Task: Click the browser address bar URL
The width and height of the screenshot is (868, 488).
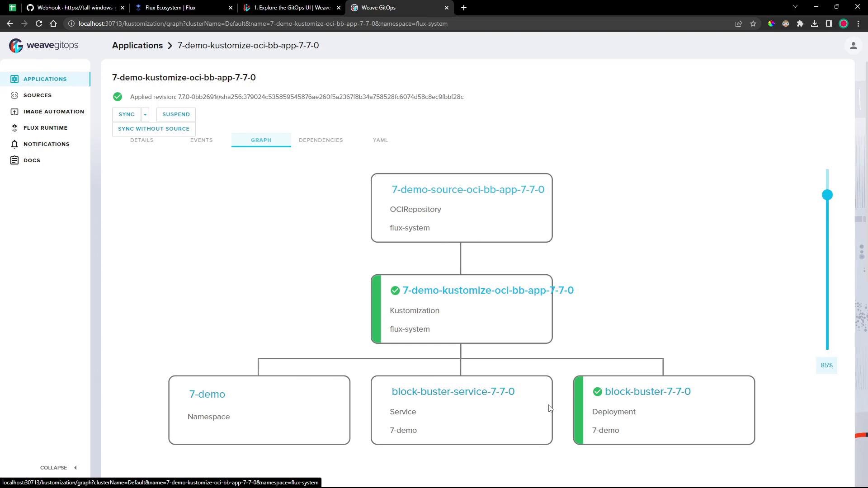Action: pyautogui.click(x=263, y=23)
